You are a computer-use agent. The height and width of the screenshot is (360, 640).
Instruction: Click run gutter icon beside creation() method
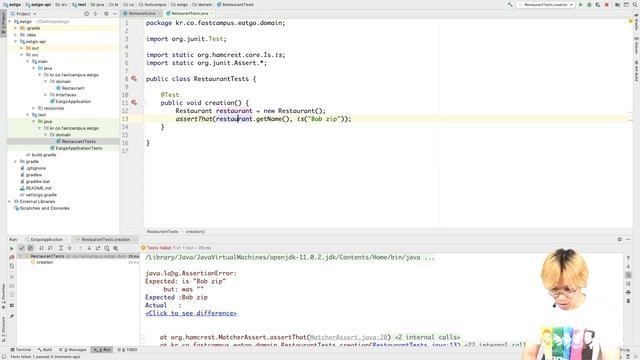[x=134, y=103]
